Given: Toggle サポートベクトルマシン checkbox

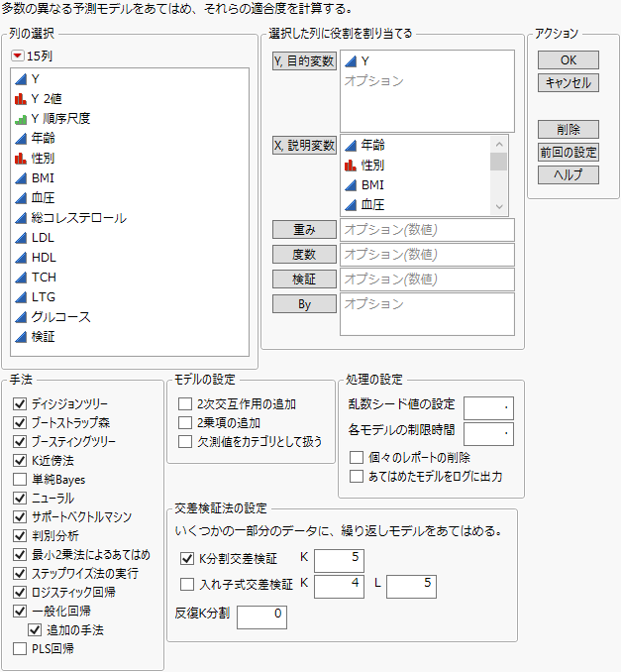Looking at the screenshot, I should pyautogui.click(x=20, y=516).
